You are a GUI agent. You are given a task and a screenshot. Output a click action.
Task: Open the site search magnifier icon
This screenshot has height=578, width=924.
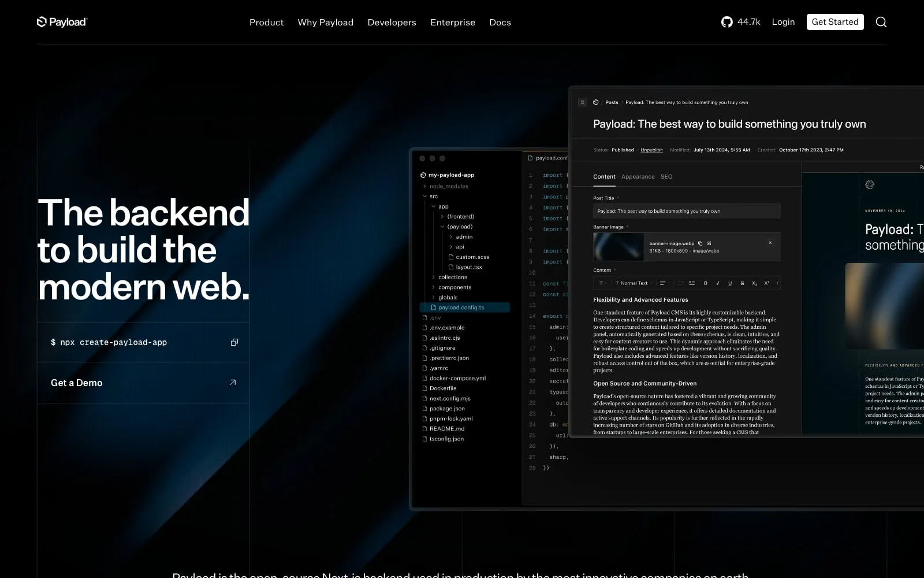(x=881, y=22)
